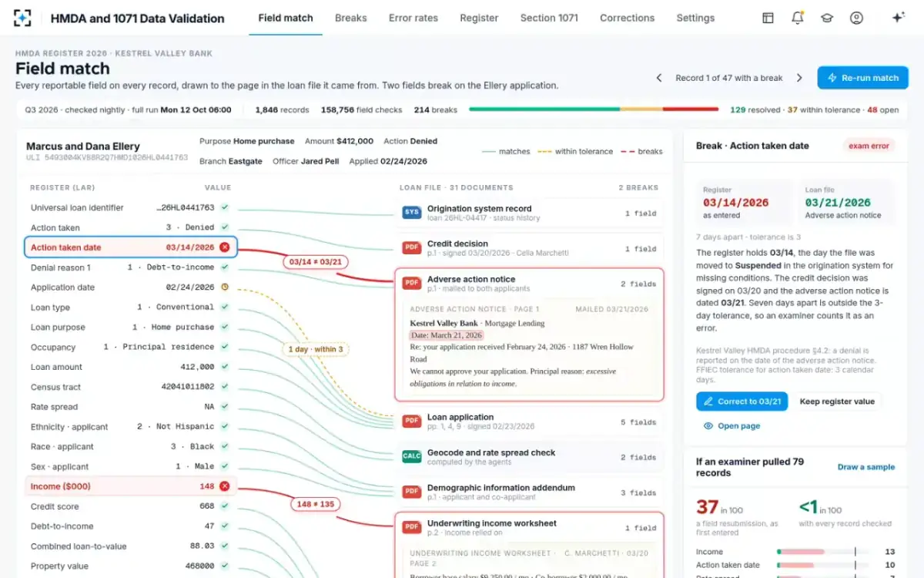Expand Geocode and rate spread check card
Image resolution: width=924 pixels, height=578 pixels.
click(529, 457)
